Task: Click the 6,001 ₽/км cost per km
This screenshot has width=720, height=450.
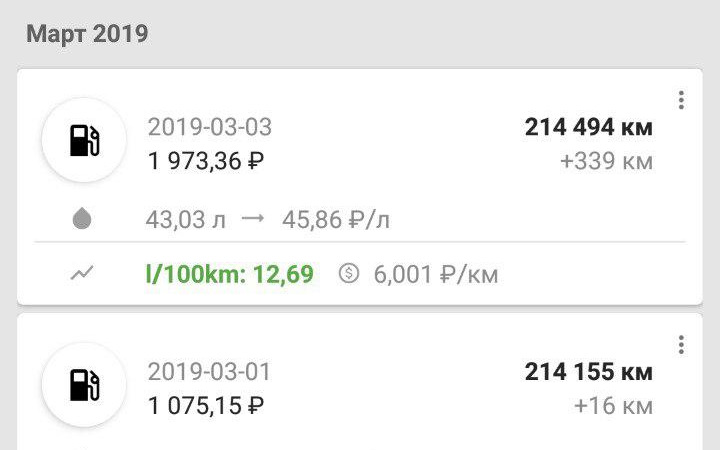Action: coord(434,273)
